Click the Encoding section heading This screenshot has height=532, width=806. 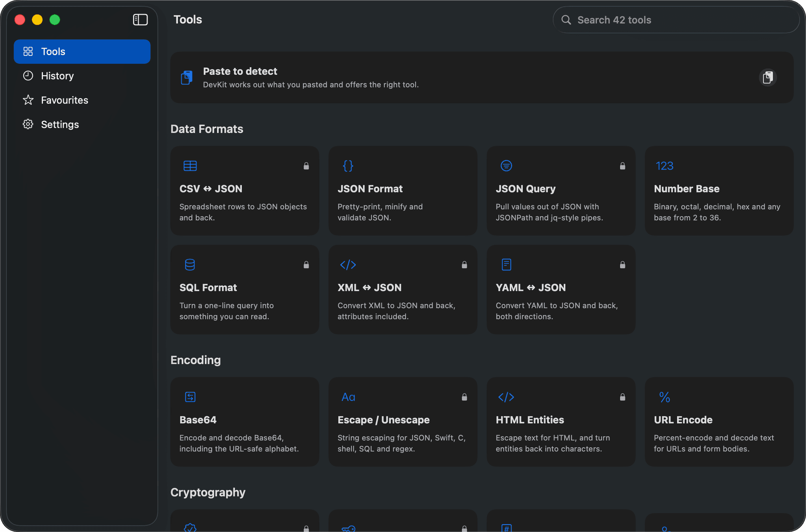(x=196, y=360)
